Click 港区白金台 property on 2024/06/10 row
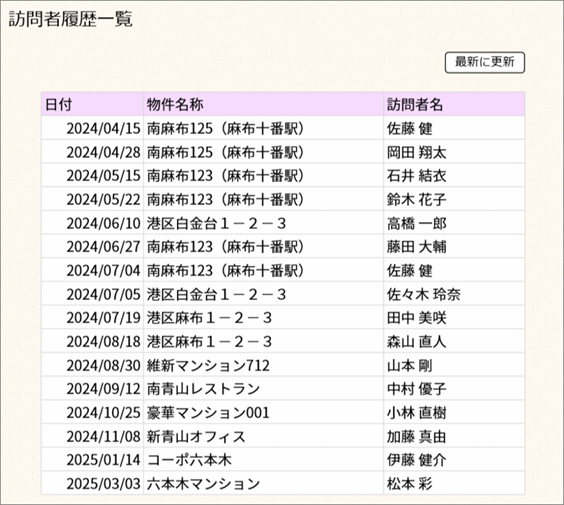 [217, 224]
